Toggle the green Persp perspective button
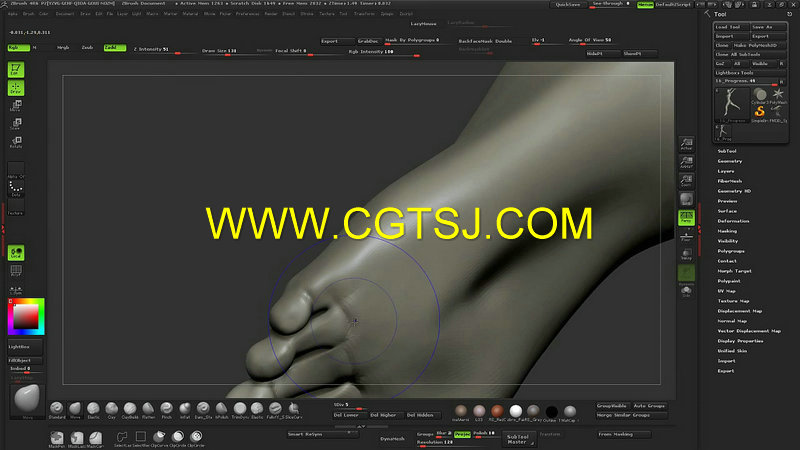Screen dimensions: 800x450 point(686,217)
